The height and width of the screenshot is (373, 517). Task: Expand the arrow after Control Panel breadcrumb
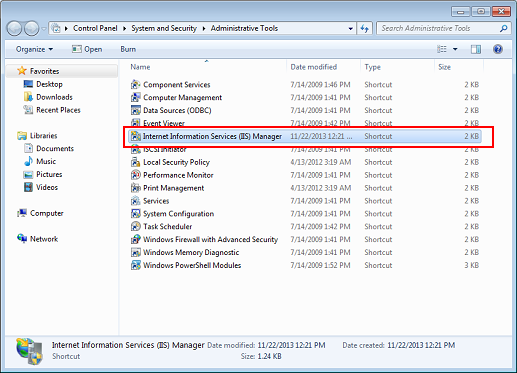(124, 29)
